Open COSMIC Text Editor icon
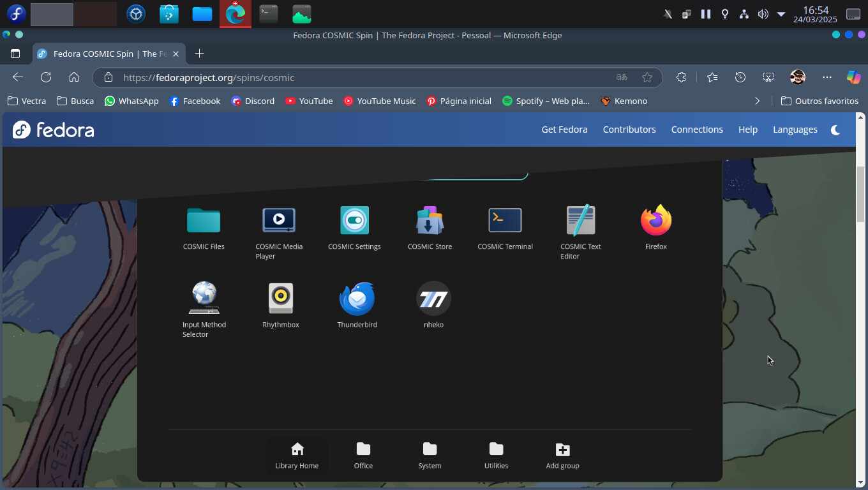The height and width of the screenshot is (490, 868). tap(580, 221)
